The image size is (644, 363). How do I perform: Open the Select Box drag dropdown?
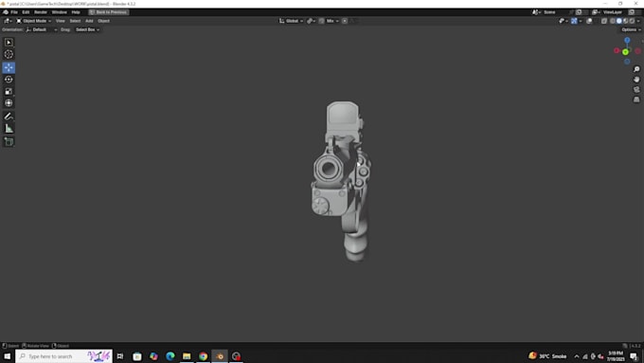[87, 29]
